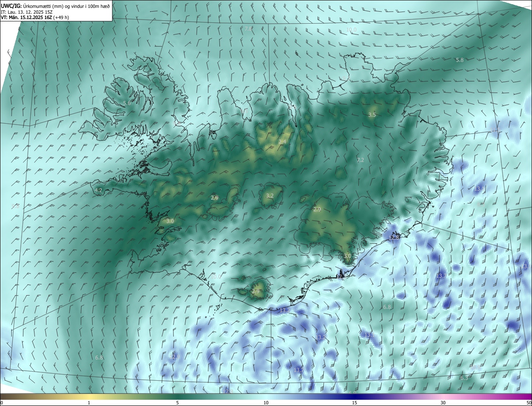Click the '7.8' value label near the top edge
Viewport: 532px width, 406px height.
pos(248,29)
